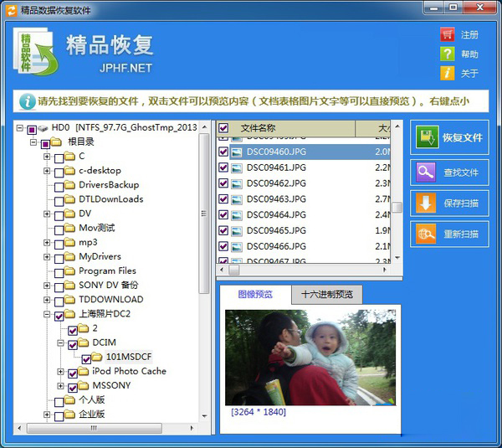Viewport: 502px width, 448px height.
Task: Click the orange Save Scan arrow icon
Action: 426,203
